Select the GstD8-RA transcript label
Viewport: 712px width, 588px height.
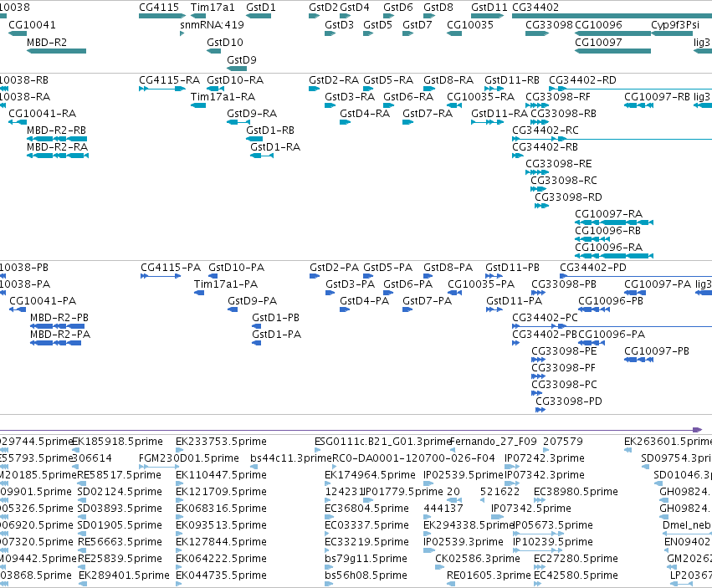tap(448, 80)
